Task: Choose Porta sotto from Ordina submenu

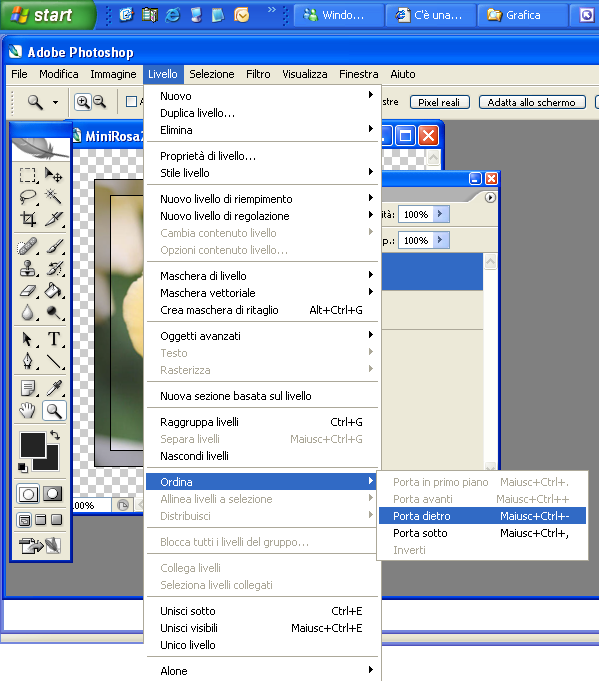Action: point(482,533)
